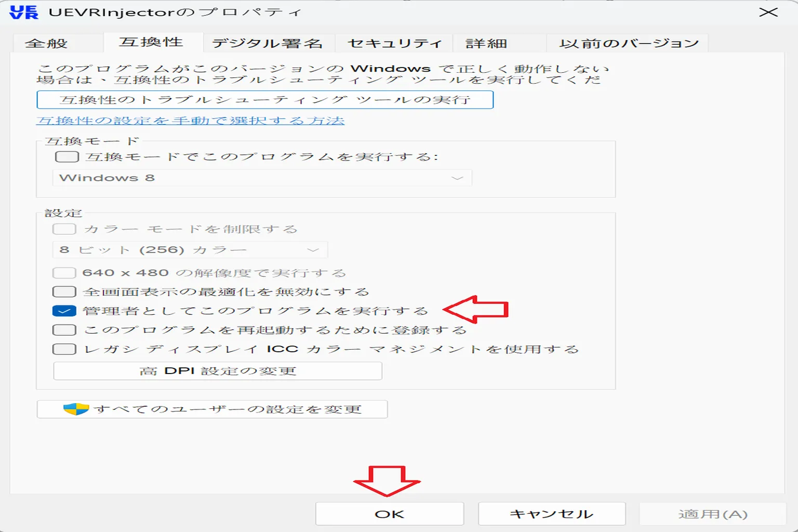Viewport: 798px width, 532px height.
Task: Toggle レガシ ディスプレイ ICC カラー マネジメント checkbox
Action: (x=64, y=349)
